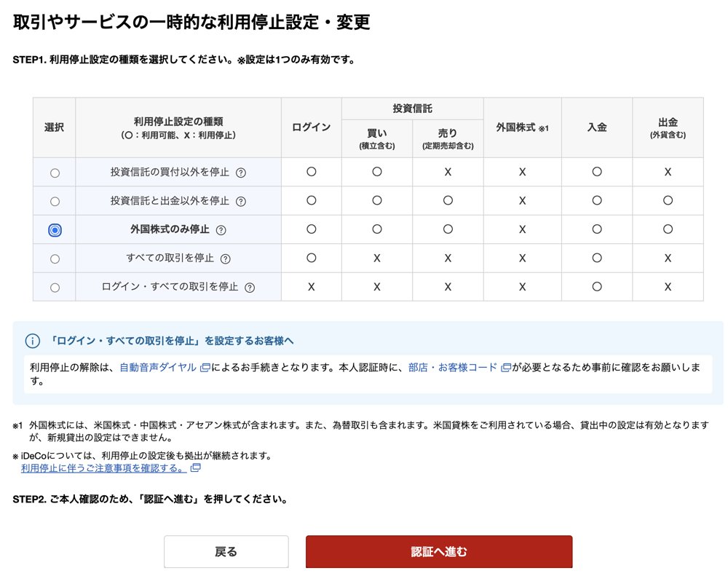Select radio for 投資信託の買付以外を停止
This screenshot has width=728, height=584.
55,173
